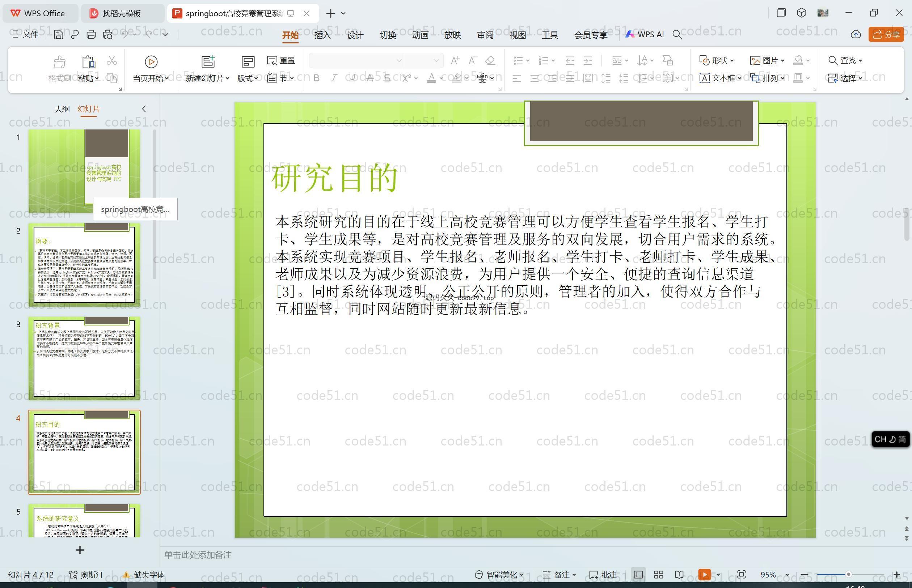
Task: Click the Save icon in quick access bar
Action: [58, 35]
